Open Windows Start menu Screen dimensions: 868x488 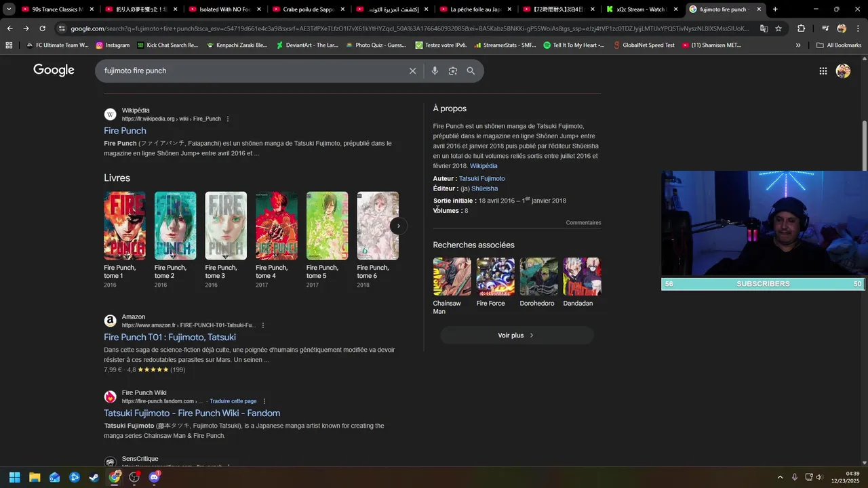click(14, 477)
